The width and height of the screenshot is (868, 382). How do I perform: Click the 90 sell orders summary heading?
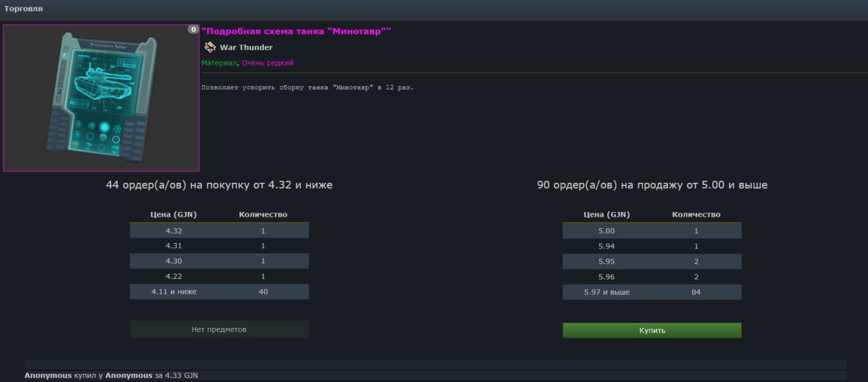[x=652, y=185]
